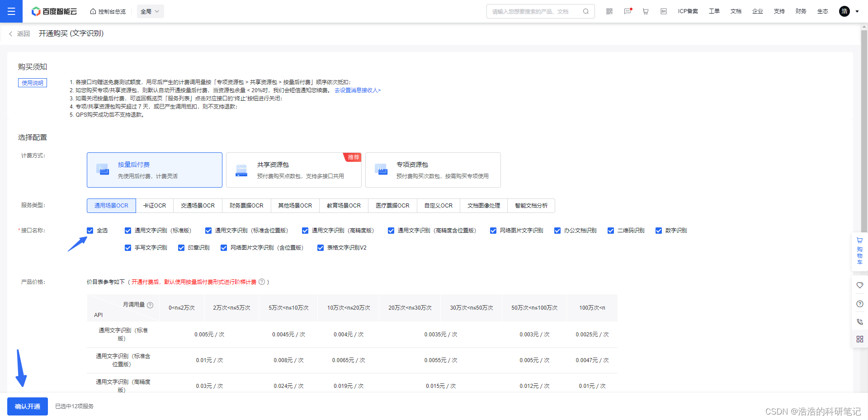Toggle 手写文字识别 checkbox
Viewport: 868px width, 420px height.
point(128,248)
